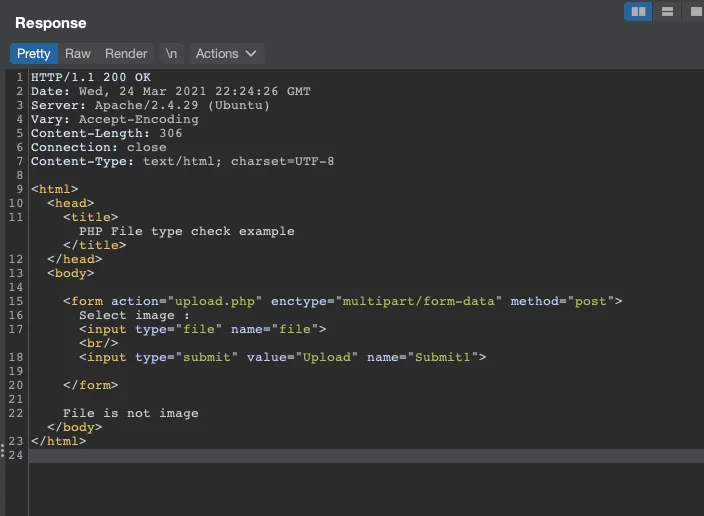The height and width of the screenshot is (516, 704).
Task: Click the Apache/2.4.29 server value
Action: tap(182, 105)
